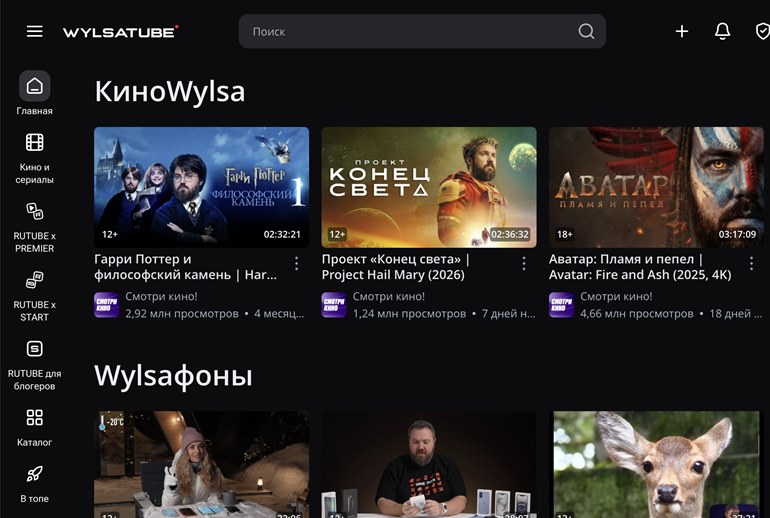The width and height of the screenshot is (770, 518).
Task: Open channel avatar under Проект Конец света
Action: [334, 305]
